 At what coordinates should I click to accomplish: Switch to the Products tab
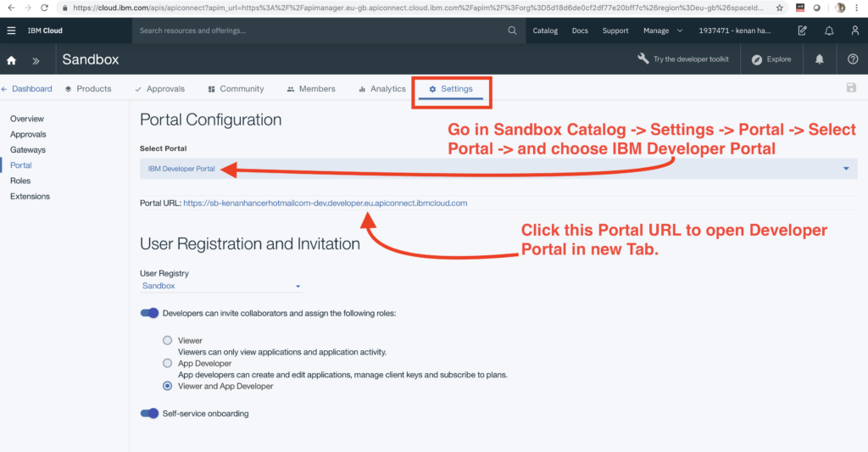[x=88, y=89]
